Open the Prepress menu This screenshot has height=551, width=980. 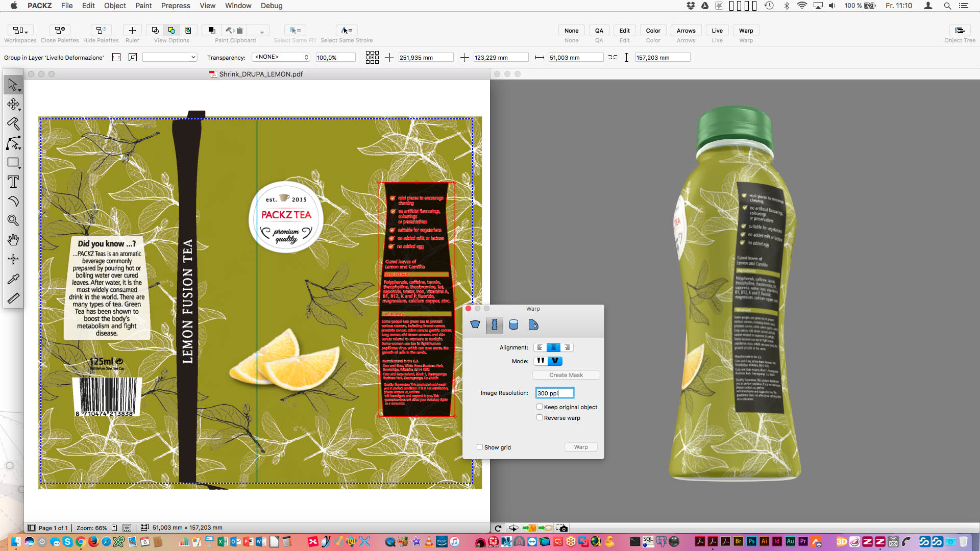tap(176, 6)
